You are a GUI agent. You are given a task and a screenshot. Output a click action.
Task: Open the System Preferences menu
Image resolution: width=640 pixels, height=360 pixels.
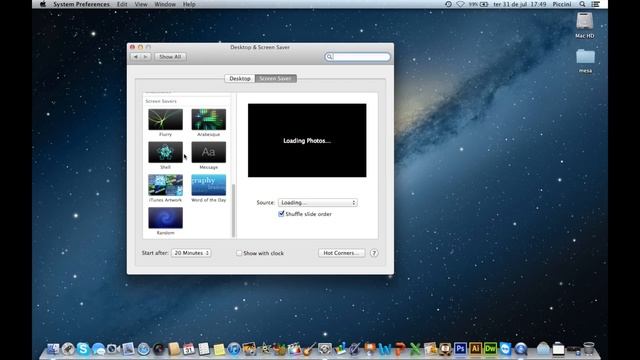click(x=81, y=4)
